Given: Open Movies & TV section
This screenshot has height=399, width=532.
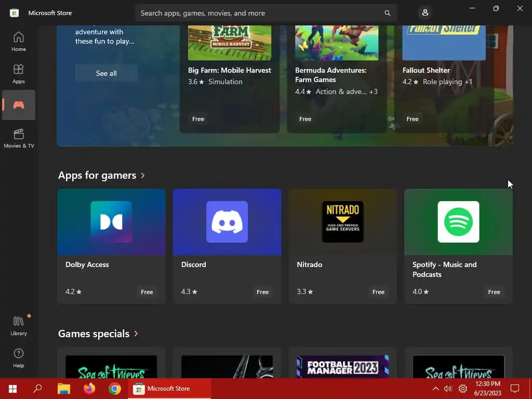Looking at the screenshot, I should [19, 138].
